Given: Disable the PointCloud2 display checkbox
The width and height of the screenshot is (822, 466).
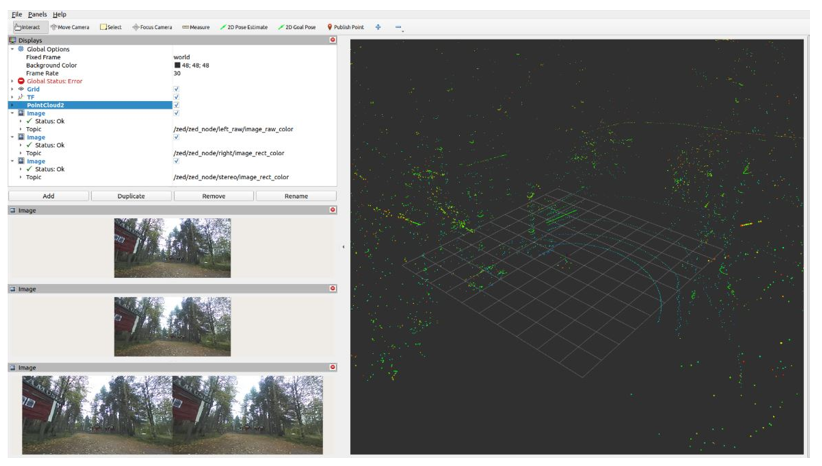Looking at the screenshot, I should pos(176,105).
